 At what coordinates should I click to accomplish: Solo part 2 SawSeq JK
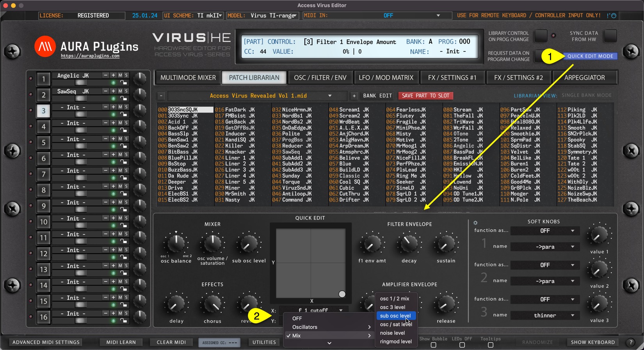pyautogui.click(x=126, y=91)
